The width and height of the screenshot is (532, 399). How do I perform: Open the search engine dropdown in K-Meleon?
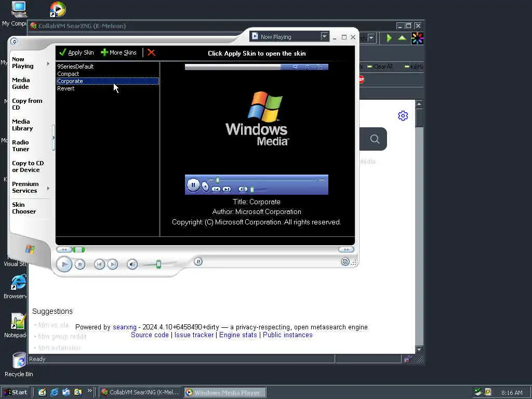pos(371,37)
